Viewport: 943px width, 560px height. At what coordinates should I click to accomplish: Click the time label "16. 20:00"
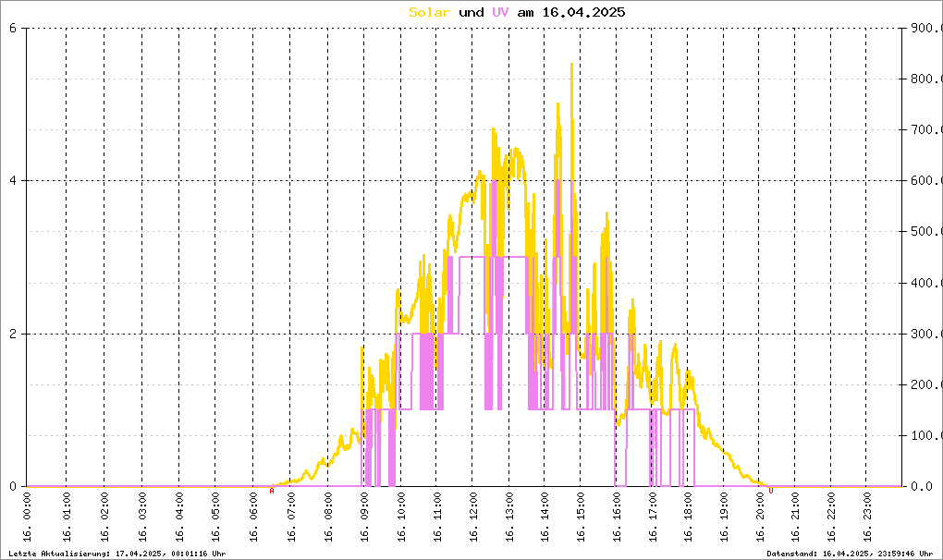pyautogui.click(x=760, y=517)
